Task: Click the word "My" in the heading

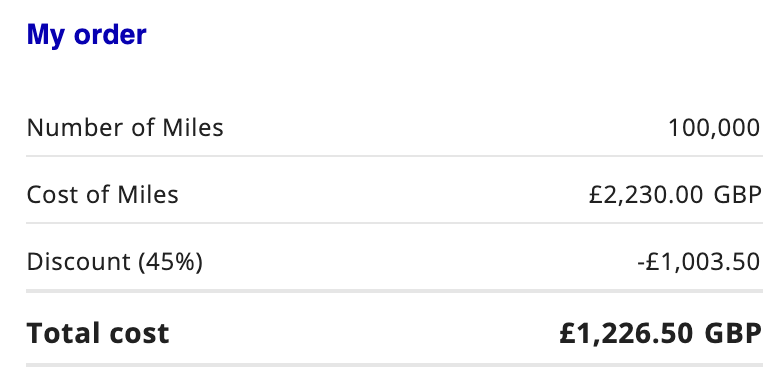Action: click(x=46, y=36)
